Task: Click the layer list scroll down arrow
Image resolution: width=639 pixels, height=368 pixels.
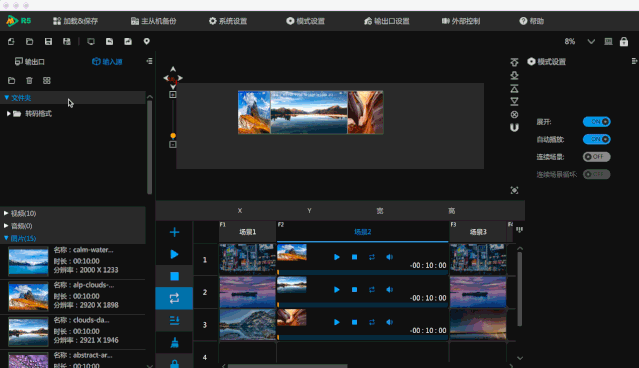Action: click(520, 358)
